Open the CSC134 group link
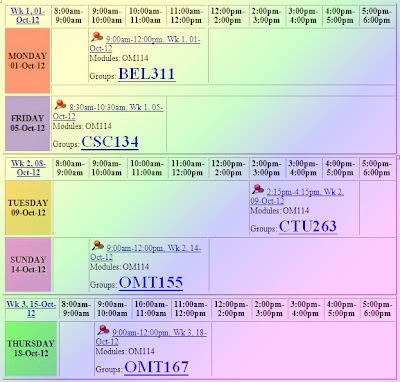 (110, 142)
